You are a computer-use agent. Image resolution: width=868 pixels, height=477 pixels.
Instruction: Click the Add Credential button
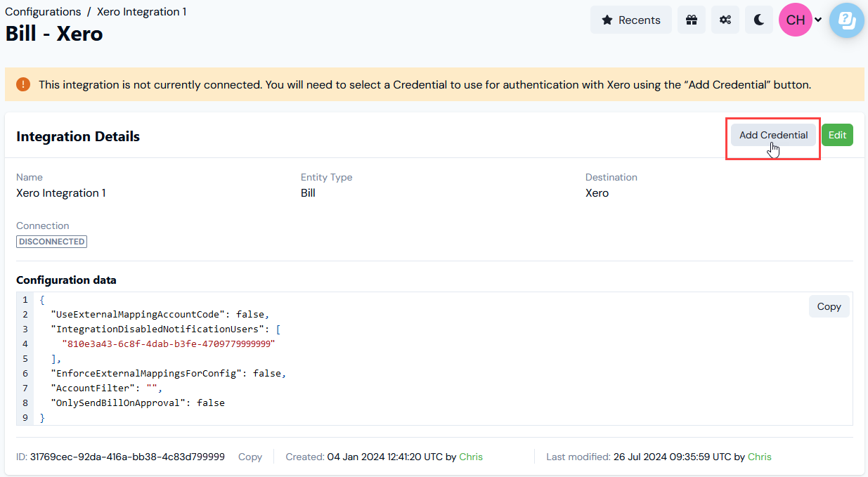coord(773,135)
